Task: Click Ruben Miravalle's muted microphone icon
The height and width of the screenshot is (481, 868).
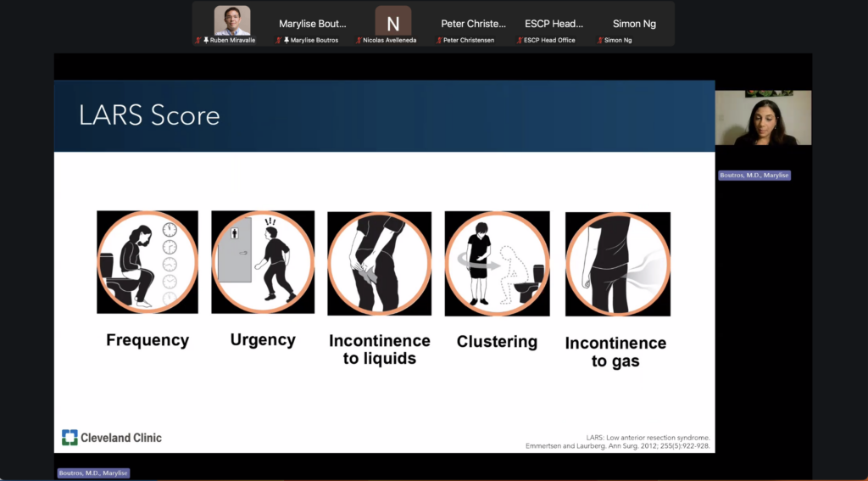Action: point(198,40)
